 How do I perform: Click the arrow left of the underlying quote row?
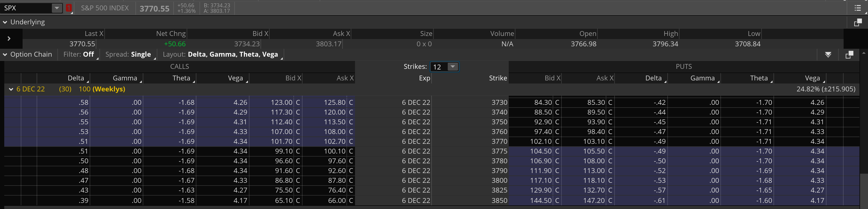point(9,39)
